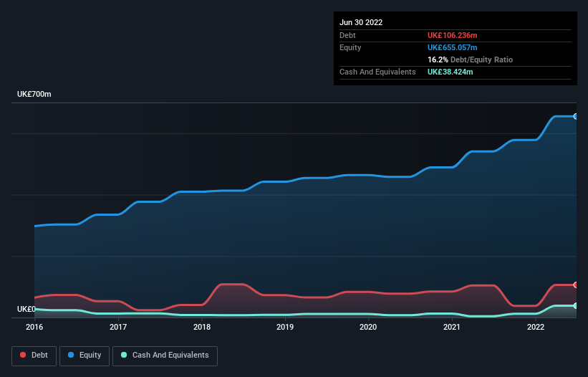
Task: Click the Jun 30 2022 tooltip date
Action: (361, 22)
